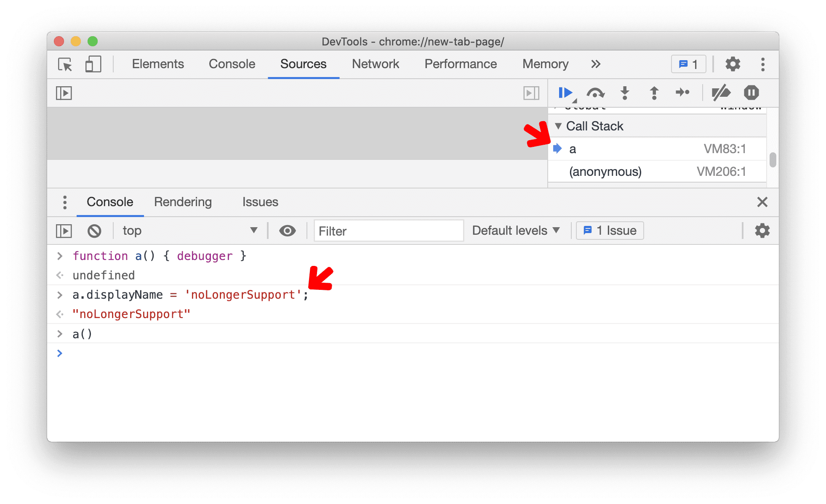Toggle the eye visibility icon in Console
Image resolution: width=826 pixels, height=504 pixels.
pos(287,231)
